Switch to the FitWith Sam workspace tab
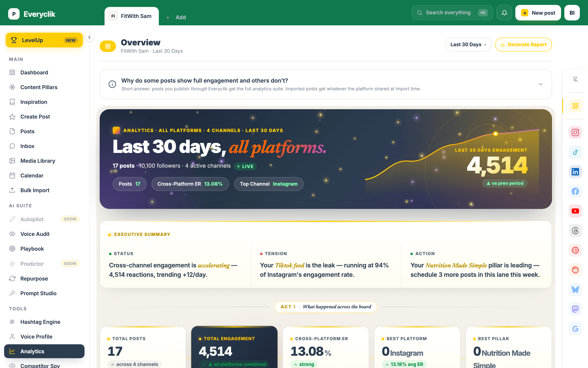This screenshot has height=368, width=588. pos(132,16)
